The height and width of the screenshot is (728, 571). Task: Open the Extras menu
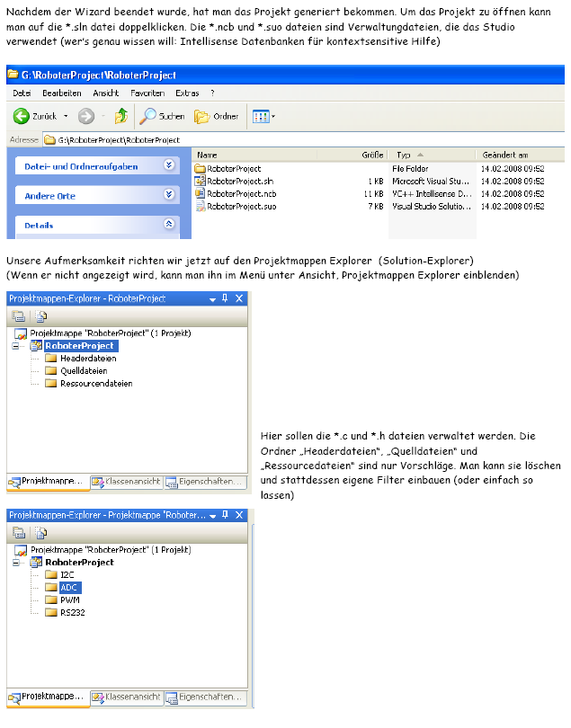(x=187, y=93)
